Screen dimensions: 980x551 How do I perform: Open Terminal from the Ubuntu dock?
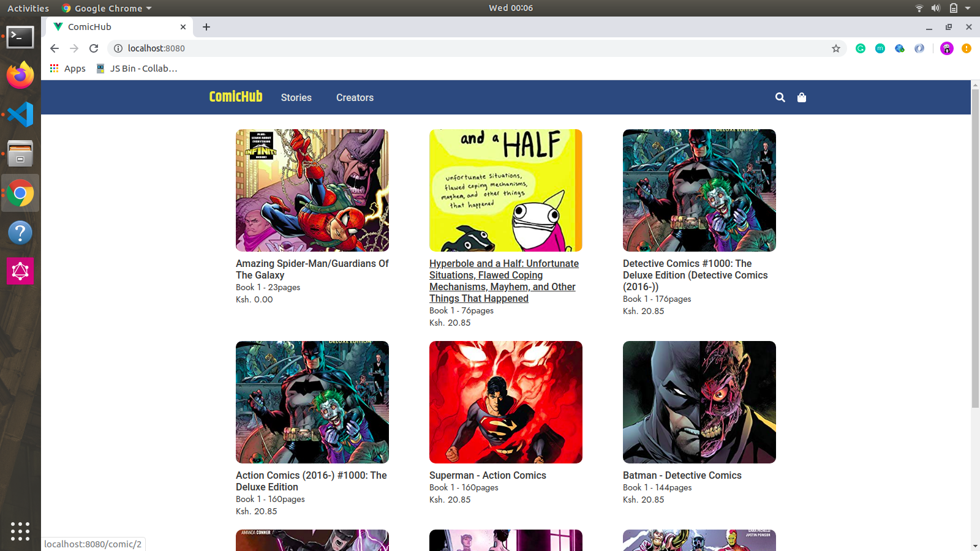[20, 37]
